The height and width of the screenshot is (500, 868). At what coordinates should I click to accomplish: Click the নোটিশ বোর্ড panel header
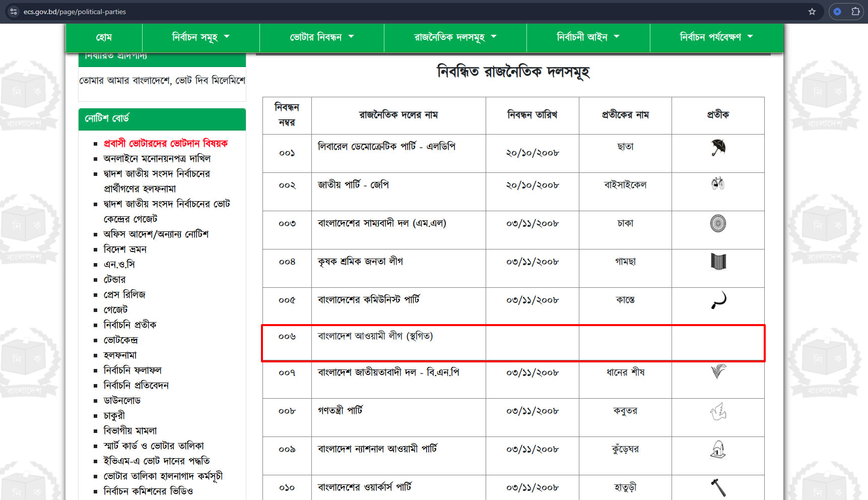click(162, 119)
